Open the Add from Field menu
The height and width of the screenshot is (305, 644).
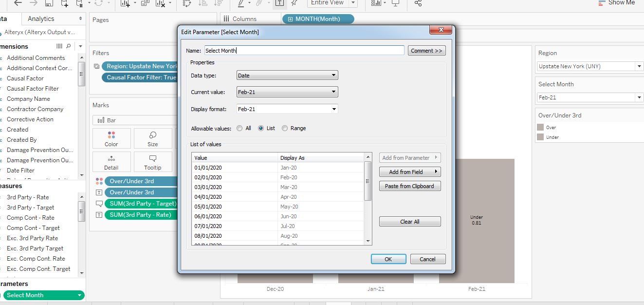(x=410, y=172)
